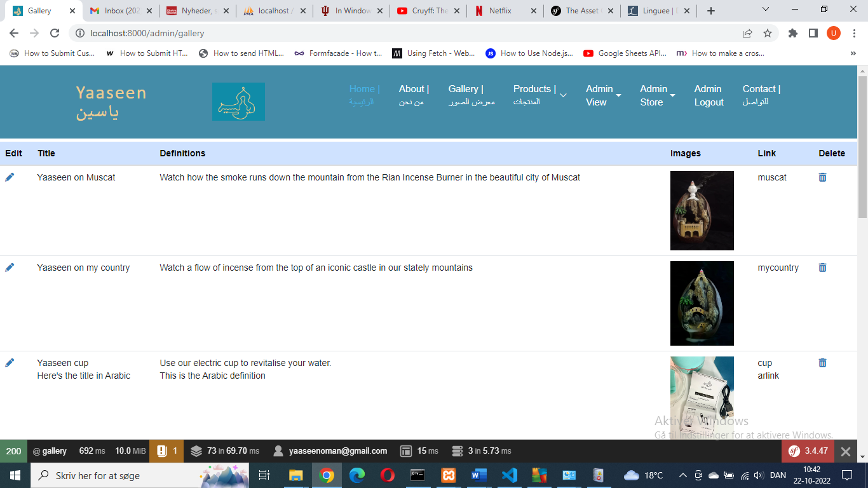The height and width of the screenshot is (488, 868).
Task: Open a new browser tab
Action: pyautogui.click(x=711, y=11)
